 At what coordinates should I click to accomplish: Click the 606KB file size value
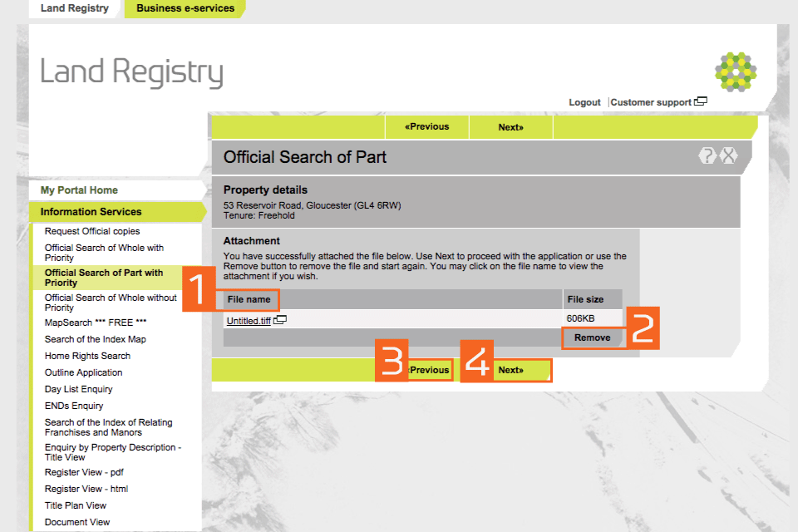point(580,318)
